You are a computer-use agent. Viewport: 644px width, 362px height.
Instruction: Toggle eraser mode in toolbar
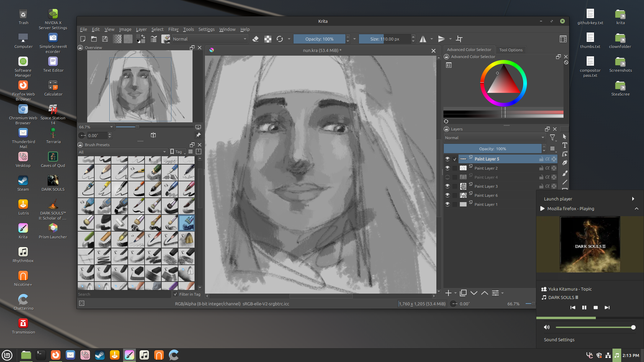click(256, 39)
